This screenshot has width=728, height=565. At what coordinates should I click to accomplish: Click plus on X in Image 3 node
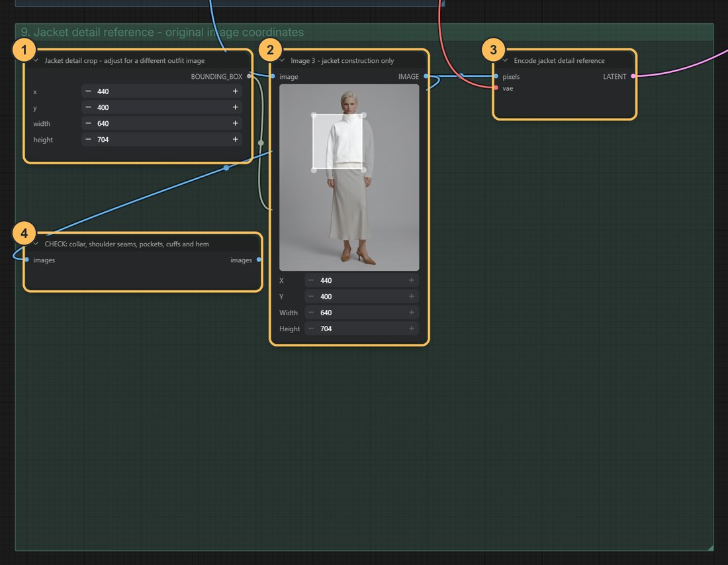pos(412,280)
